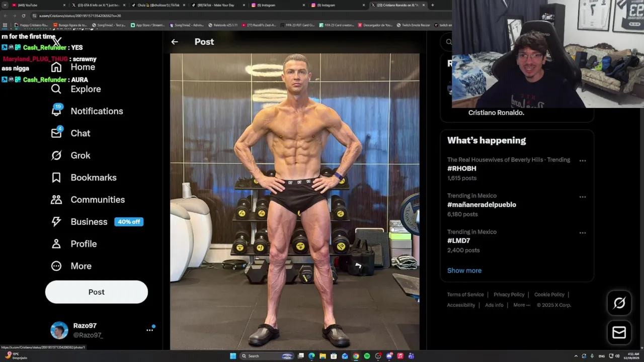The width and height of the screenshot is (644, 362).
Task: Open Bookmarks in the sidebar
Action: [x=84, y=177]
